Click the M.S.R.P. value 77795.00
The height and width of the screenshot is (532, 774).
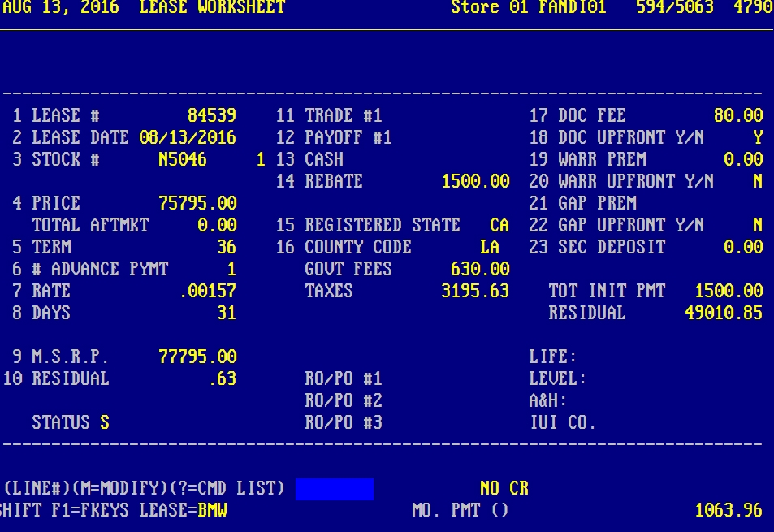point(197,357)
